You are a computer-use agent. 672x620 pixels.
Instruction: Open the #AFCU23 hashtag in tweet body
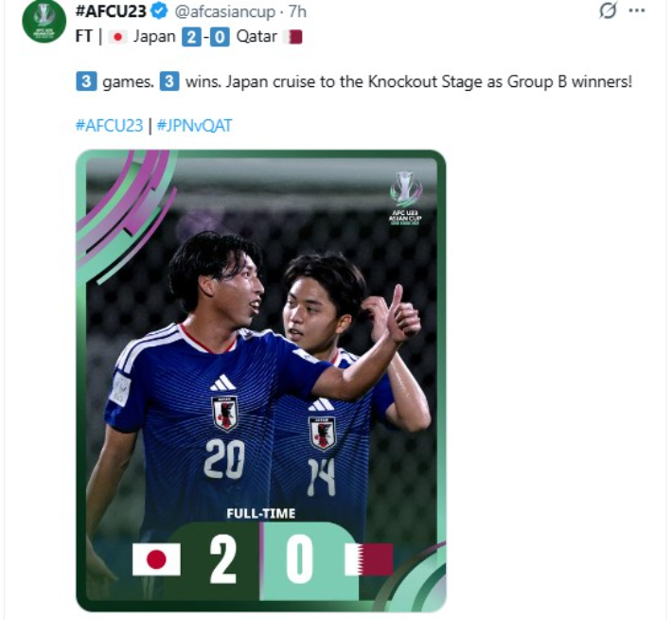point(109,126)
